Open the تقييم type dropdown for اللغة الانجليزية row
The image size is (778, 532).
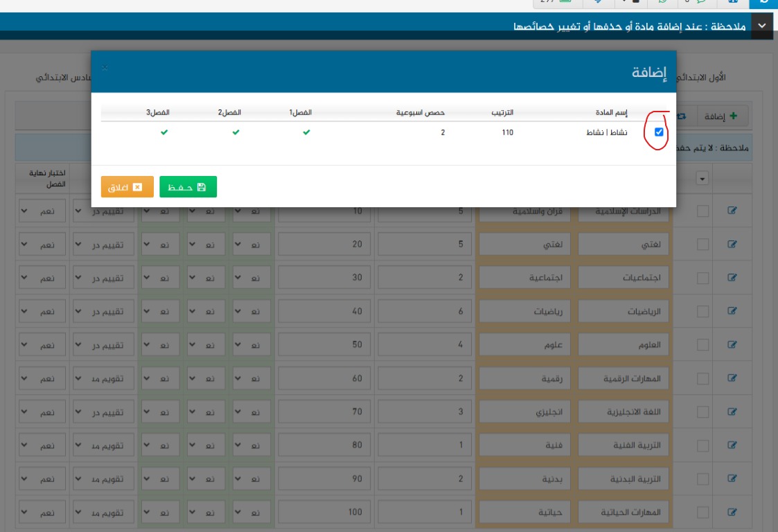[103, 412]
